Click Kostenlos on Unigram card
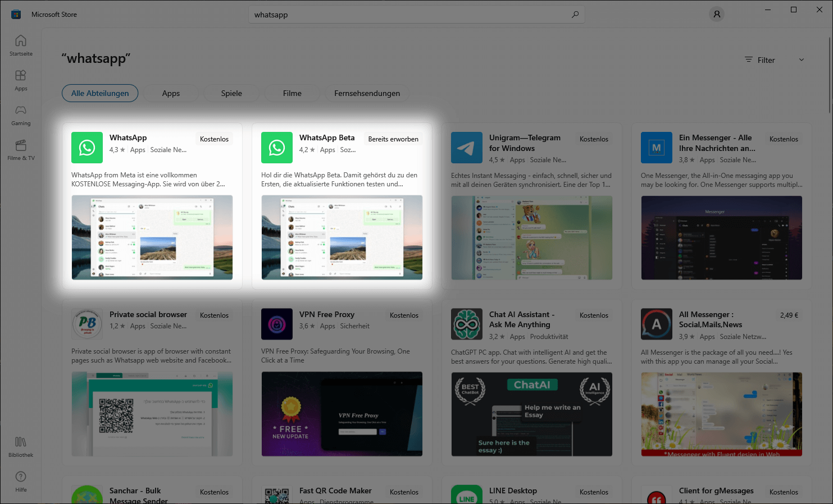The height and width of the screenshot is (504, 833). click(594, 139)
